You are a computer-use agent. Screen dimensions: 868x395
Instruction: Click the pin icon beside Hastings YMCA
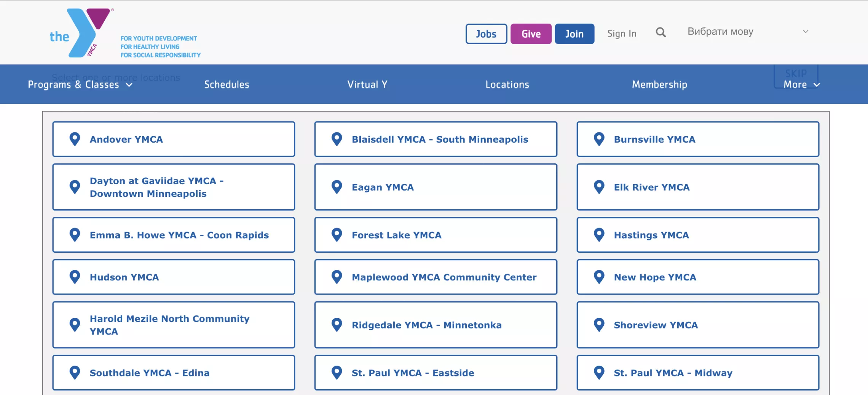[x=599, y=235]
